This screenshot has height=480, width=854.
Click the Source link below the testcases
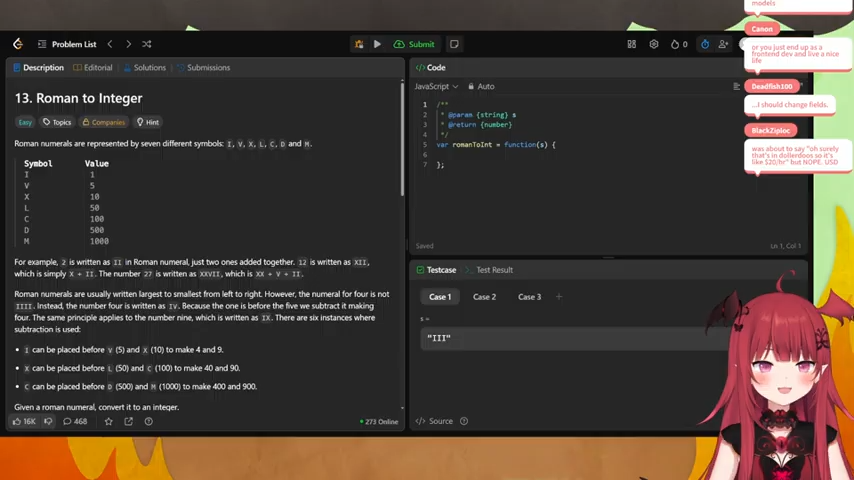(x=435, y=421)
